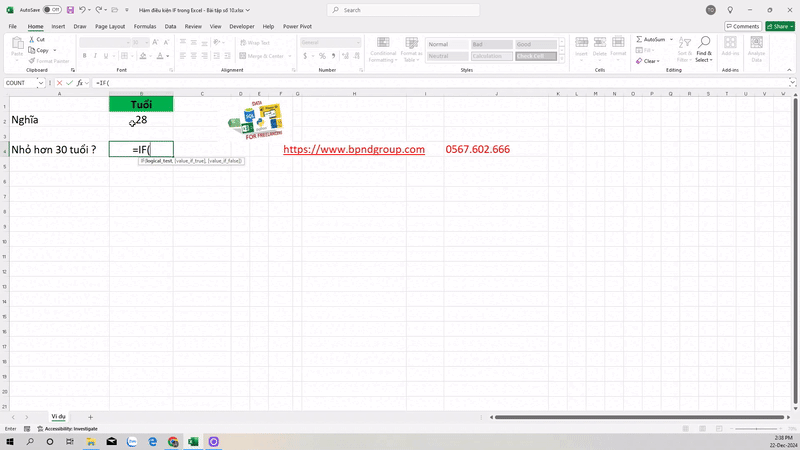The height and width of the screenshot is (450, 800).
Task: Toggle the AutoSave switch
Action: (x=52, y=10)
